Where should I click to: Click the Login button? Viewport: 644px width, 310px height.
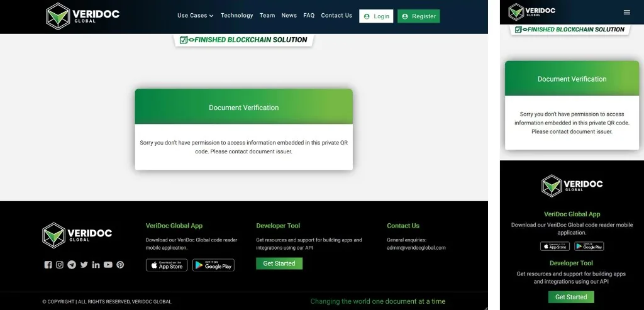coord(376,16)
